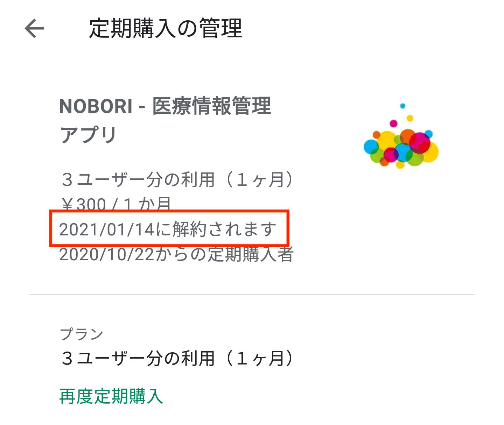Tap the small magenta bubble above logo cluster

(x=394, y=123)
